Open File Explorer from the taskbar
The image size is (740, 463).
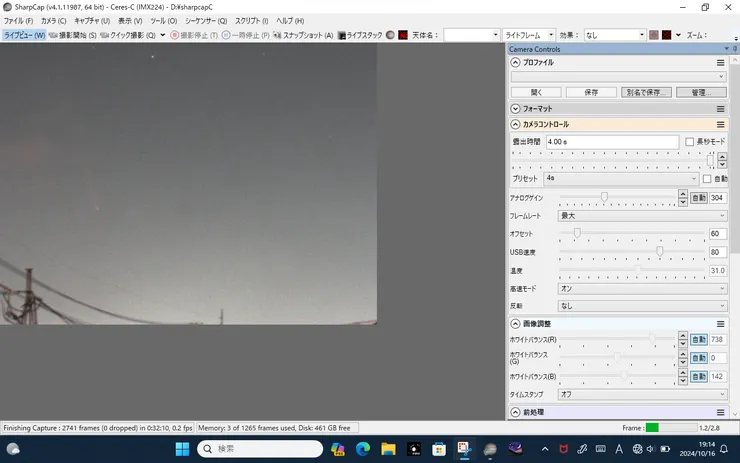coord(387,449)
